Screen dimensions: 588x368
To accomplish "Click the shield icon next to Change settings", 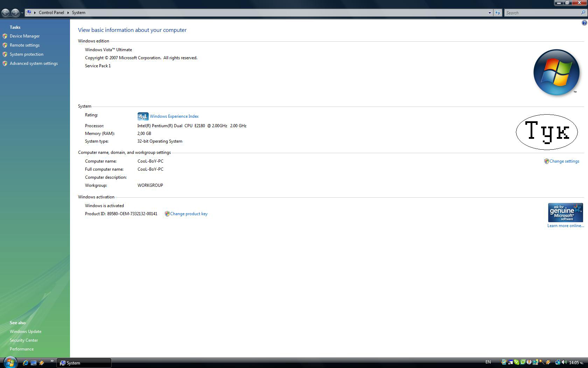I will [x=546, y=161].
